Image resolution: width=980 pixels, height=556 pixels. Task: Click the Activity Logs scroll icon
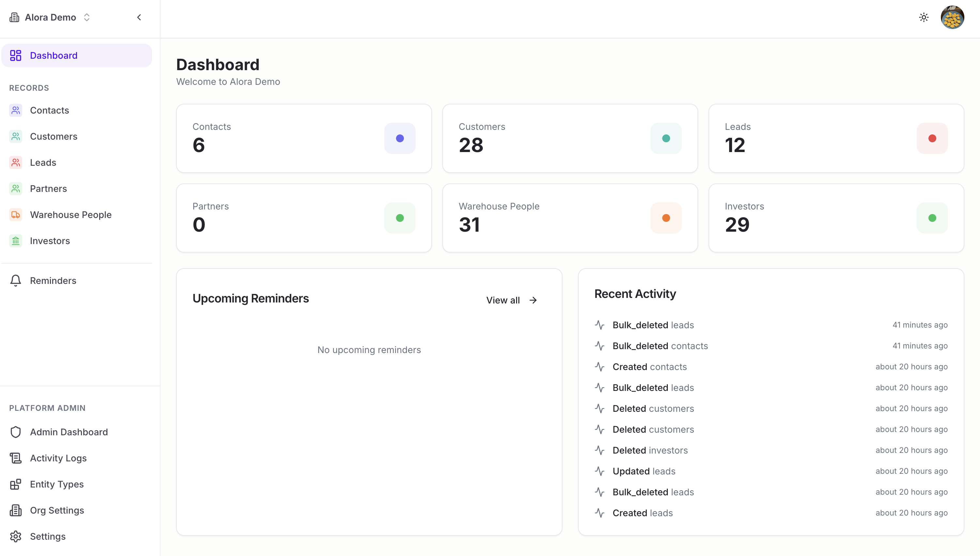coord(16,458)
